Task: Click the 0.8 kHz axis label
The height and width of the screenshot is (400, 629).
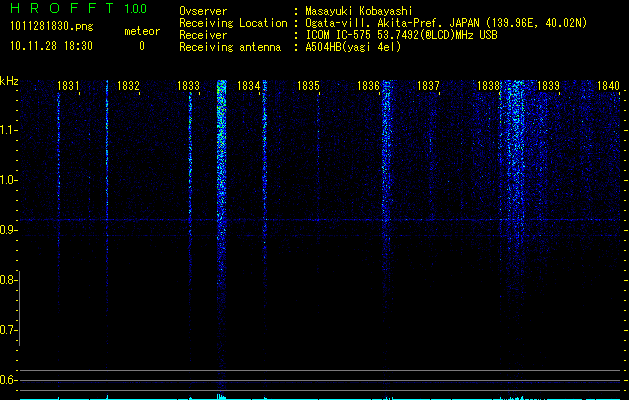Action: point(8,280)
